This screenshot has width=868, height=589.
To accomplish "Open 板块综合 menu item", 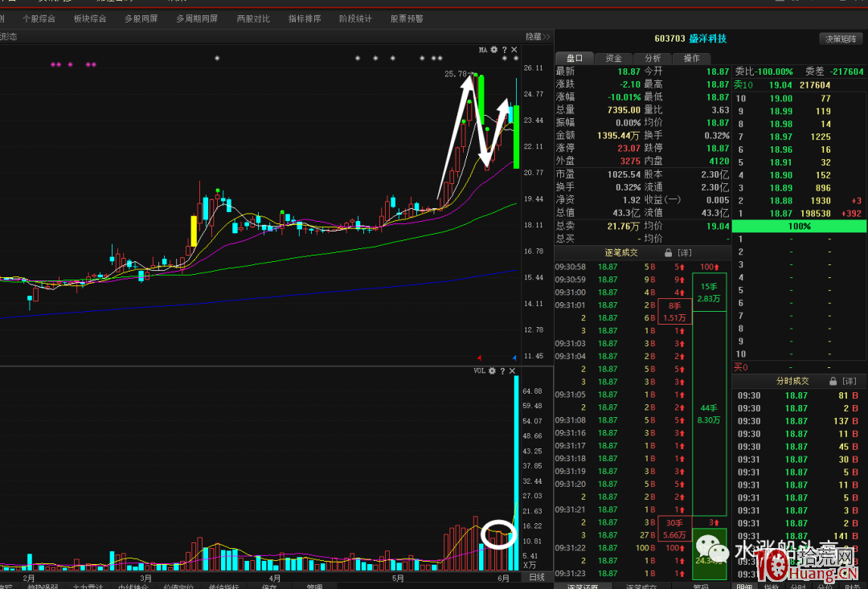I will click(x=90, y=18).
